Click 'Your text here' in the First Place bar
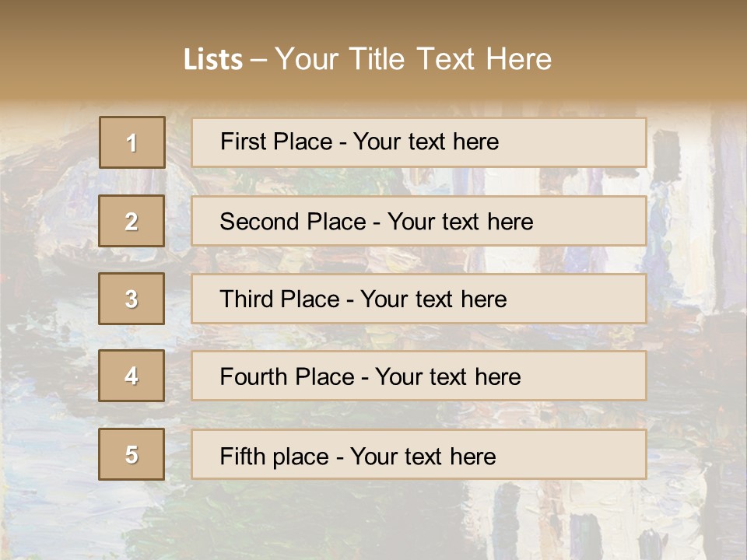This screenshot has width=747, height=560. coord(426,142)
